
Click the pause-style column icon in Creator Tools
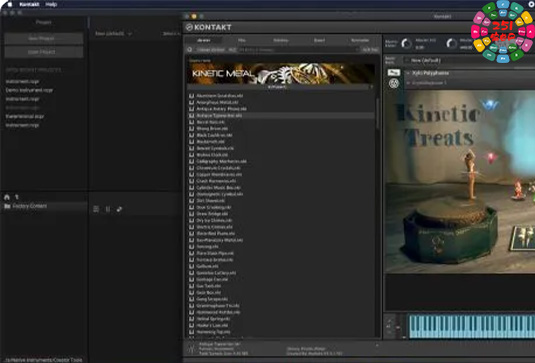108,209
